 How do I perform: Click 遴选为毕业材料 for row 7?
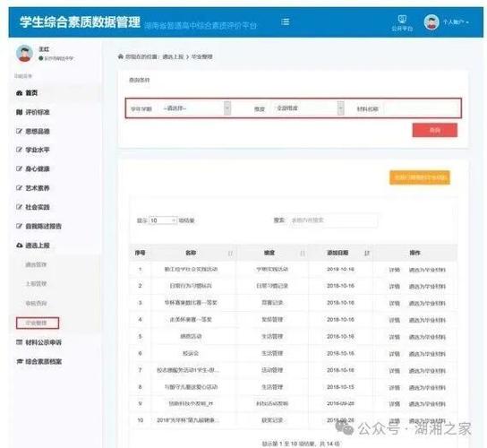click(x=427, y=371)
